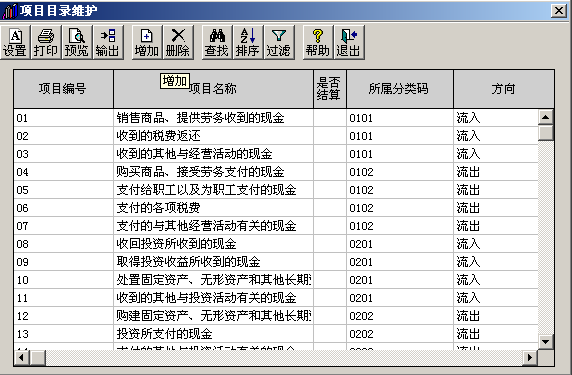The height and width of the screenshot is (375, 572).
Task: Select direction 流入 in row 11
Action: pyautogui.click(x=496, y=298)
